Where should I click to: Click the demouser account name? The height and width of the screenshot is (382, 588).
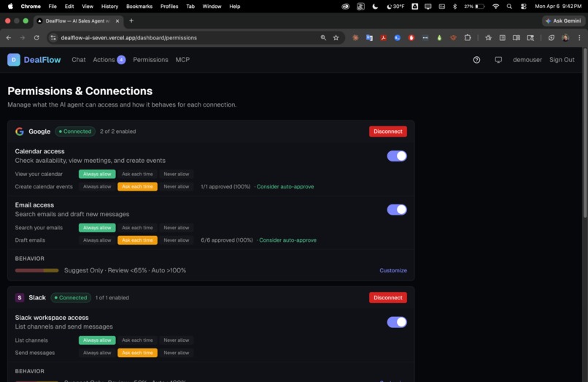click(527, 60)
